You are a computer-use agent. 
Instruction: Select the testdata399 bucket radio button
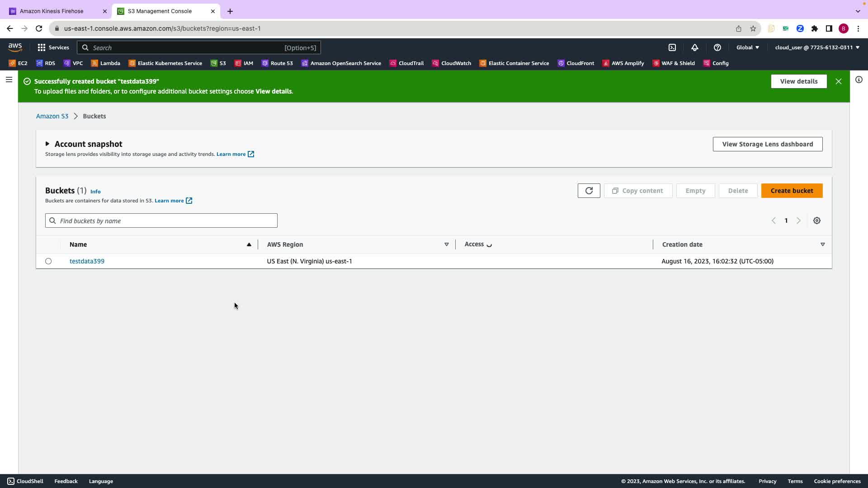pyautogui.click(x=48, y=261)
